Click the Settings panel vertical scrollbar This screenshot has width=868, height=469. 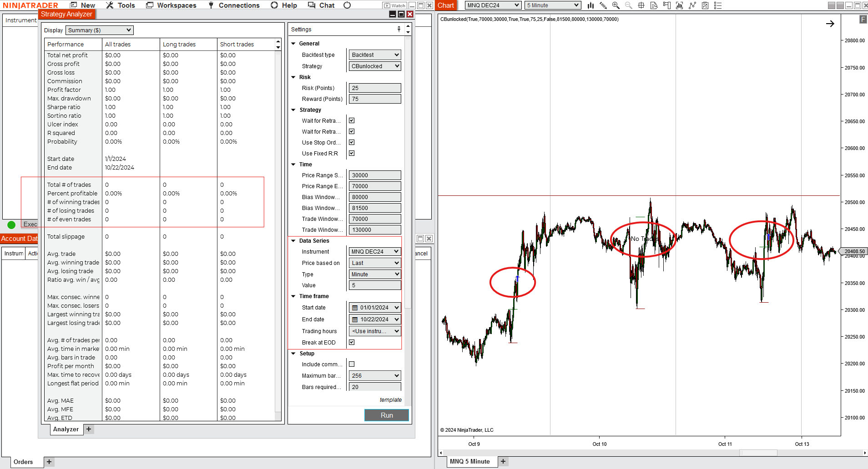click(x=408, y=173)
